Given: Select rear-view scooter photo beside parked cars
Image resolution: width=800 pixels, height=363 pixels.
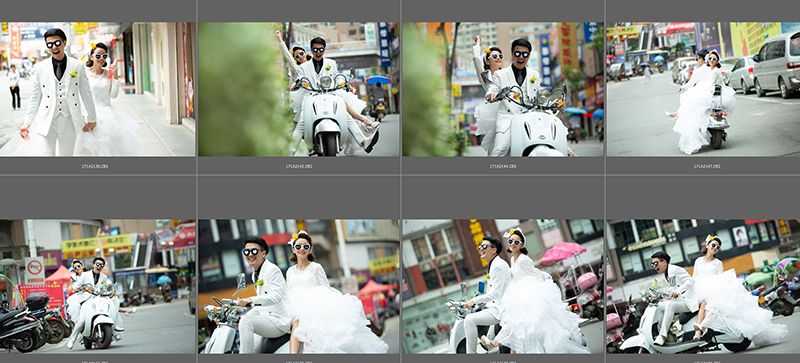Looking at the screenshot, I should tap(704, 89).
